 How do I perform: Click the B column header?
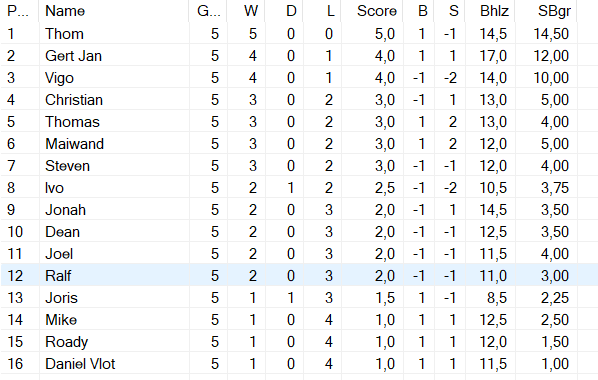[419, 11]
